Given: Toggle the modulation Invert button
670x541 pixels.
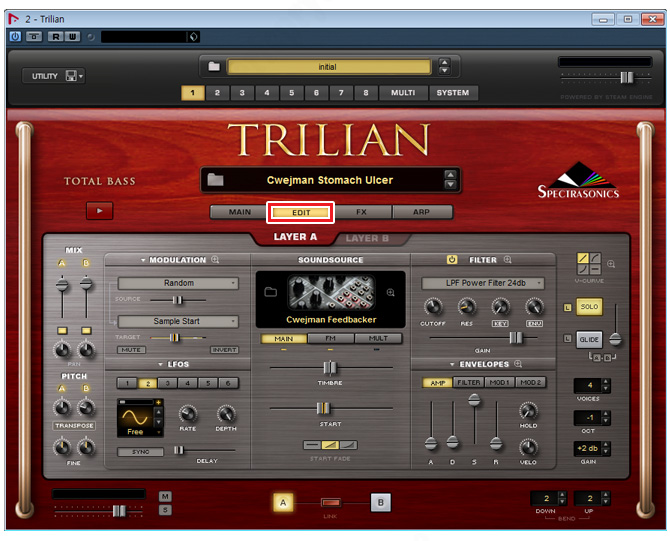Looking at the screenshot, I should point(224,350).
